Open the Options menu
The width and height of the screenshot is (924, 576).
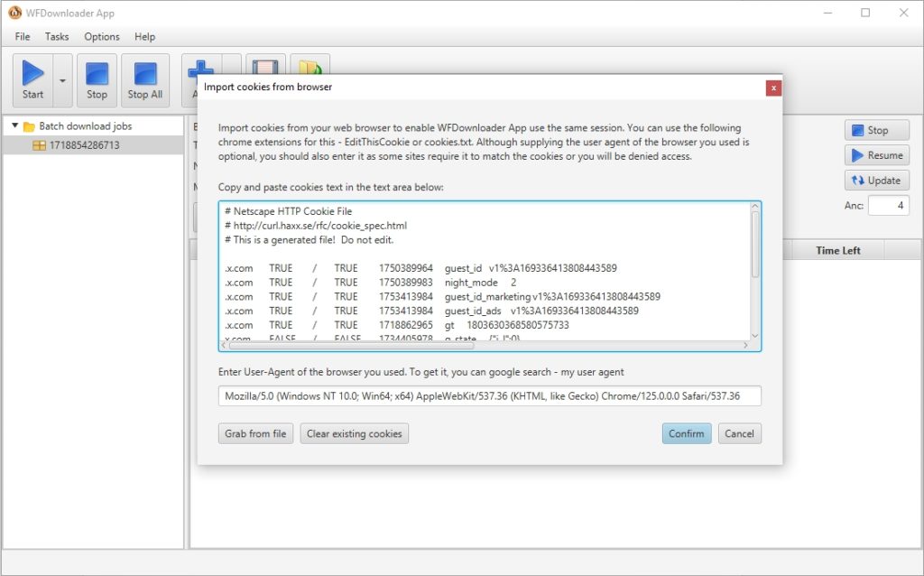[101, 36]
